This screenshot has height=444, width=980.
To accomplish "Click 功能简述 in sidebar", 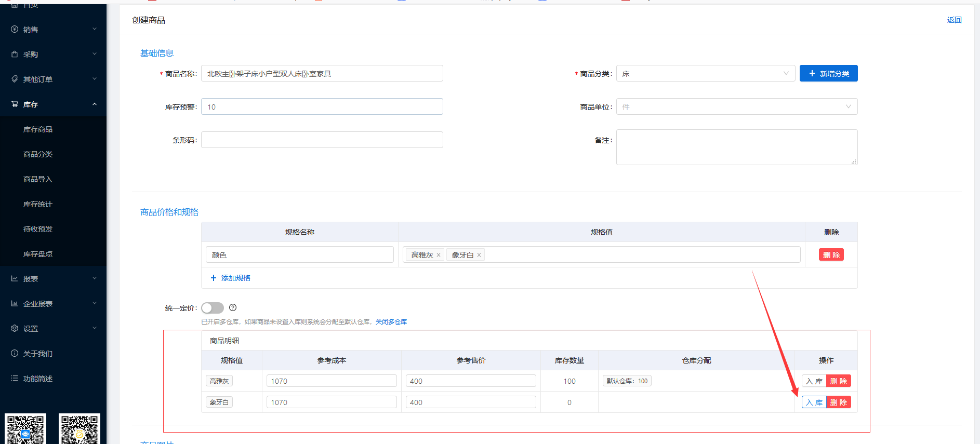I will 38,379.
